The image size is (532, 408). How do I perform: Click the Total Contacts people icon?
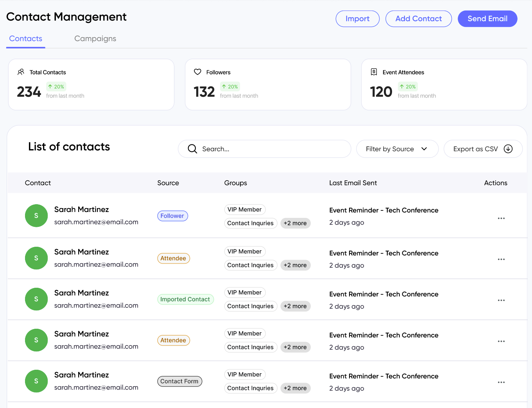[21, 72]
